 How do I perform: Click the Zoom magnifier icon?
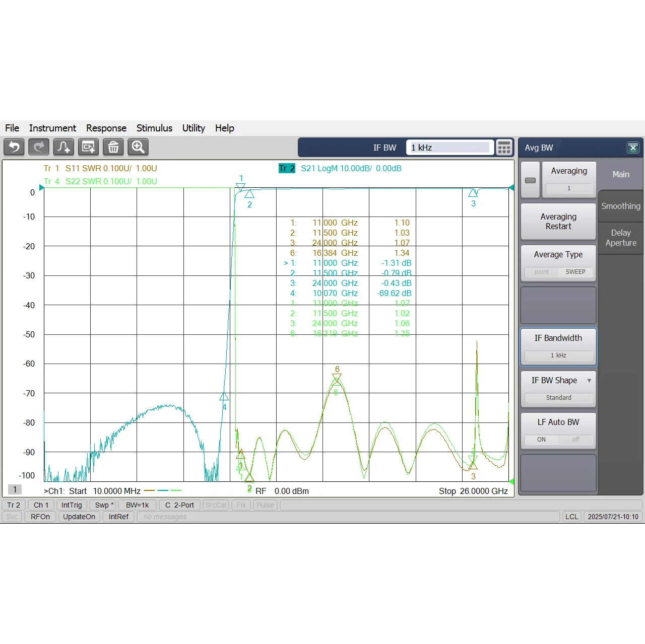coord(138,147)
